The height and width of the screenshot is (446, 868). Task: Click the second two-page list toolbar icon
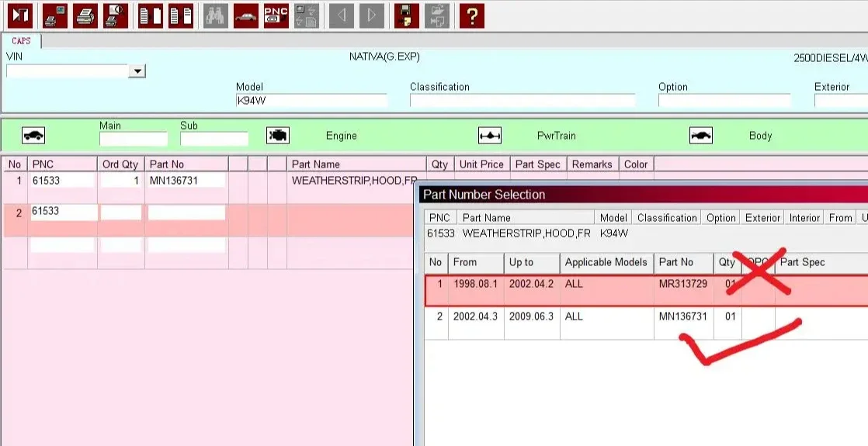(x=180, y=16)
